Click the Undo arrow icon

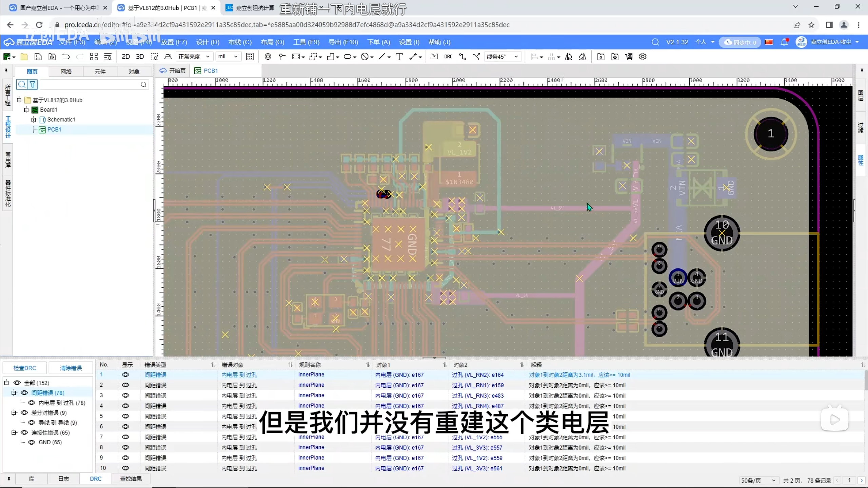(x=66, y=57)
